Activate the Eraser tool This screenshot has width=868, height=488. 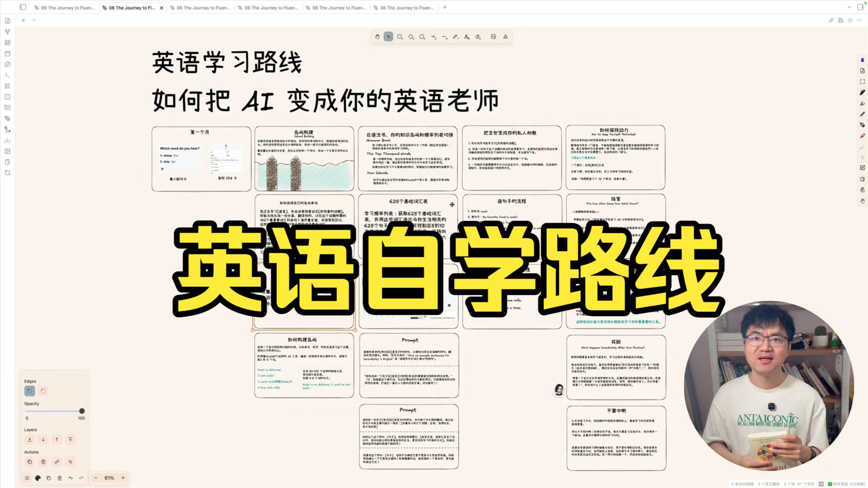pos(478,37)
